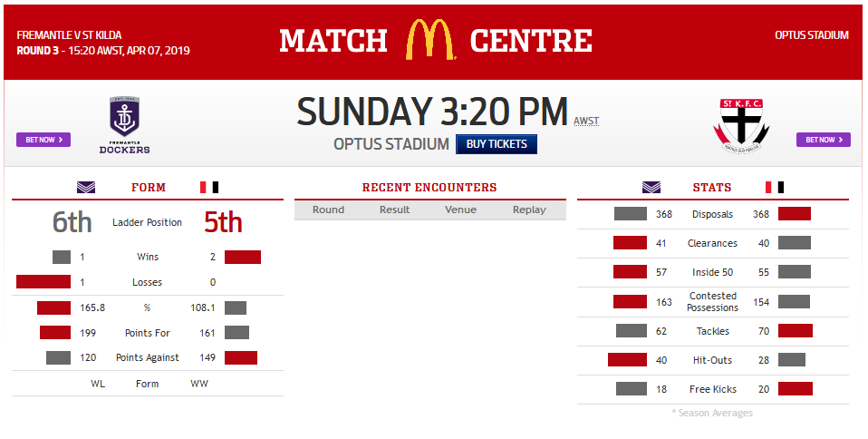Select the Replay column header
Image resolution: width=868 pixels, height=439 pixels.
[529, 210]
